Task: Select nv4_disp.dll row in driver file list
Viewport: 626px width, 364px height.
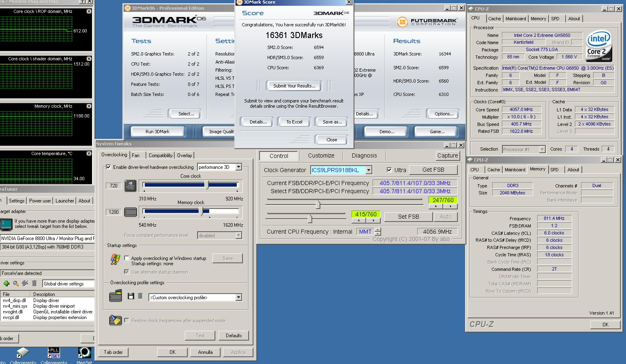Action: tap(47, 300)
